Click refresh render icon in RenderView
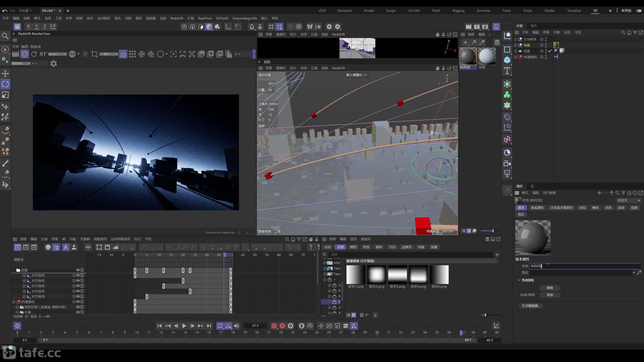 tap(34, 54)
